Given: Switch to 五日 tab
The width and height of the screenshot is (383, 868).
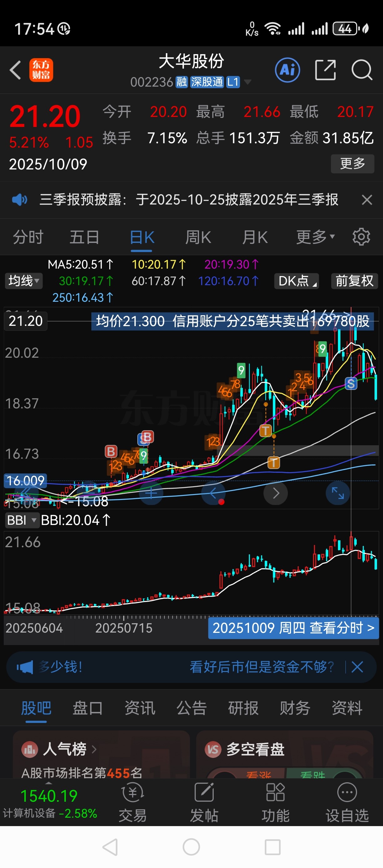Looking at the screenshot, I should pos(84,237).
